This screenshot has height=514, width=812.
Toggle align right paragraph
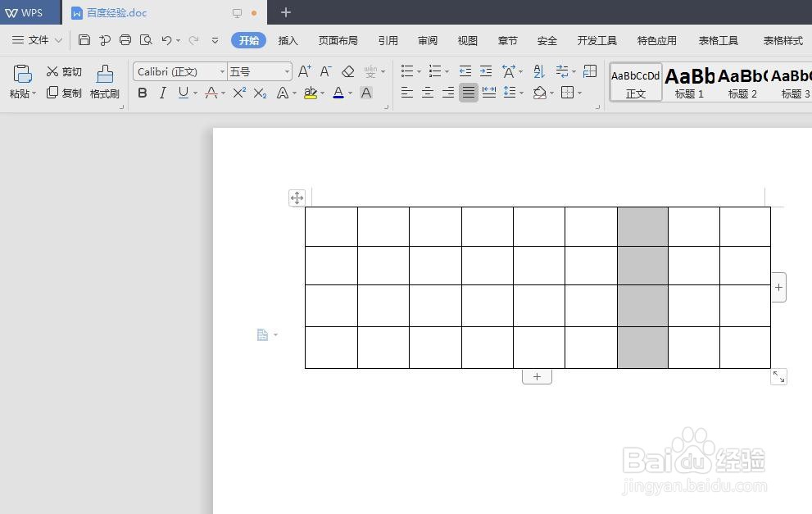pyautogui.click(x=448, y=93)
